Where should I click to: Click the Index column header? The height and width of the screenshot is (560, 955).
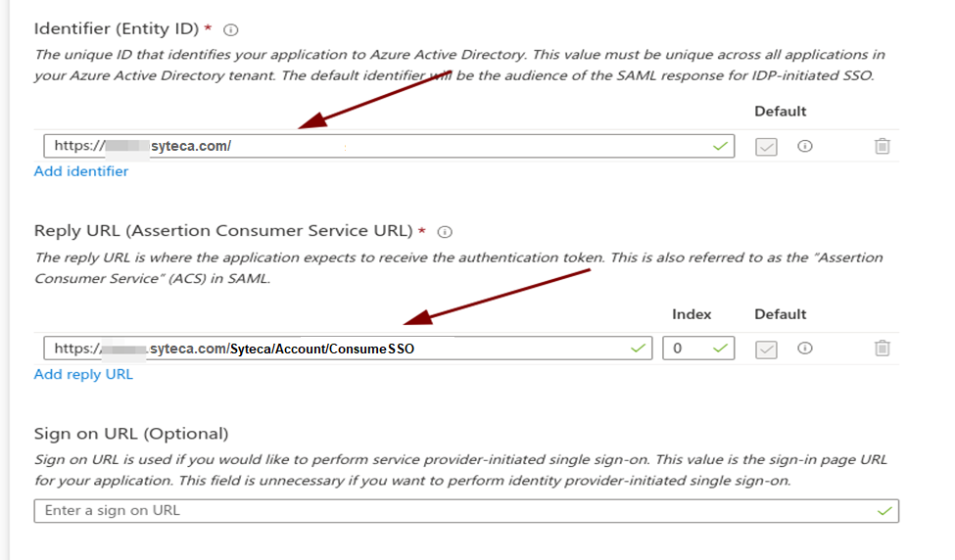tap(692, 314)
